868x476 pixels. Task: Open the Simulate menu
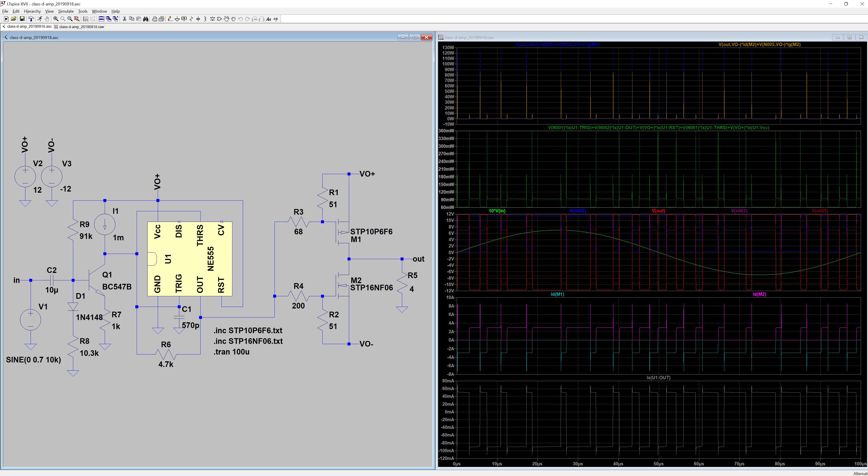pyautogui.click(x=66, y=11)
